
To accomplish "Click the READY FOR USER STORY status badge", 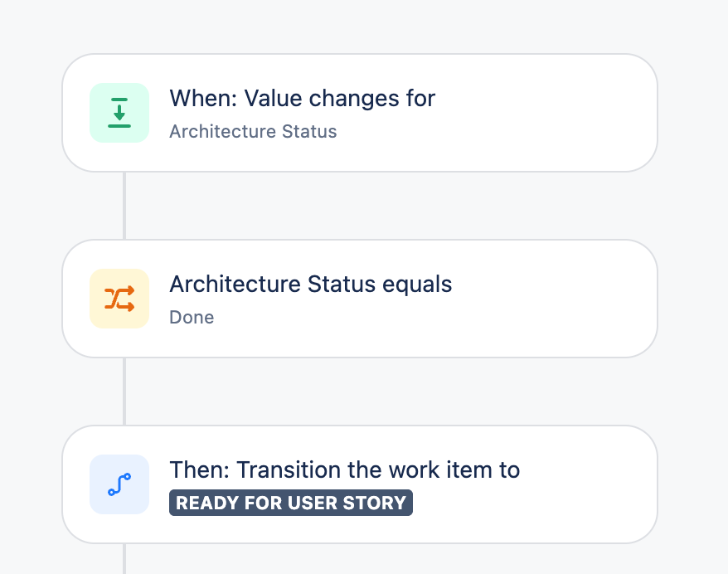I will pos(291,503).
